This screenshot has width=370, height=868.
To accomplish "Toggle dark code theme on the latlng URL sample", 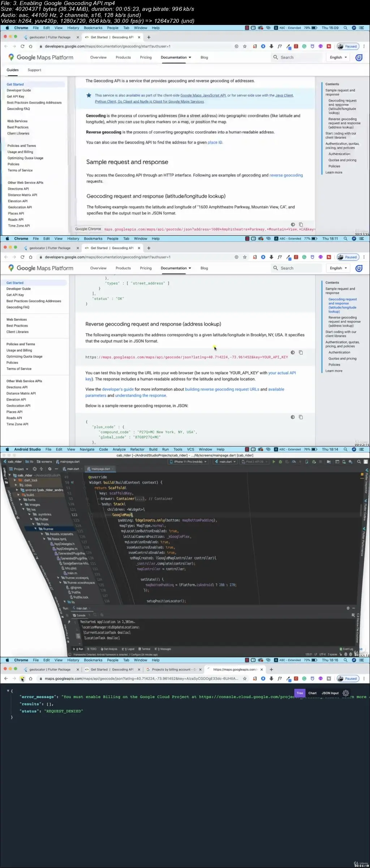I will (x=293, y=352).
